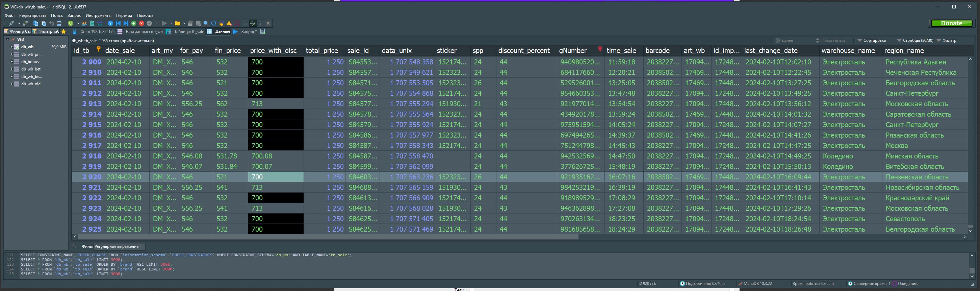This screenshot has height=291, width=980.
Task: Click the replace-text circular arrows icon
Action: 213,23
